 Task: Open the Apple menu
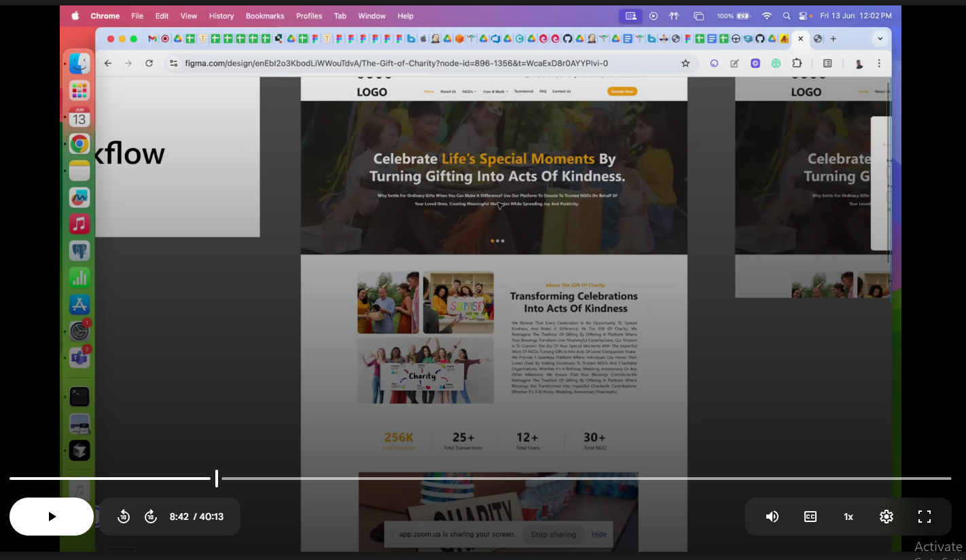point(75,16)
